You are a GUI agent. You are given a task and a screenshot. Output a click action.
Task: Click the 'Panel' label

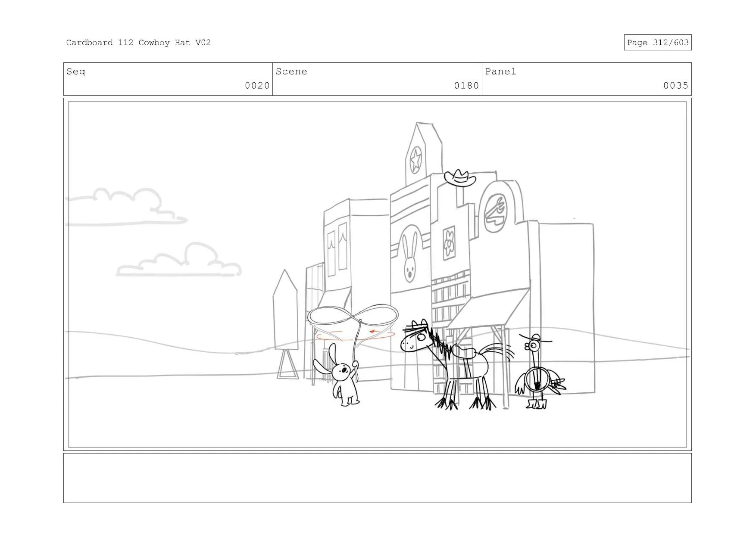click(x=500, y=71)
